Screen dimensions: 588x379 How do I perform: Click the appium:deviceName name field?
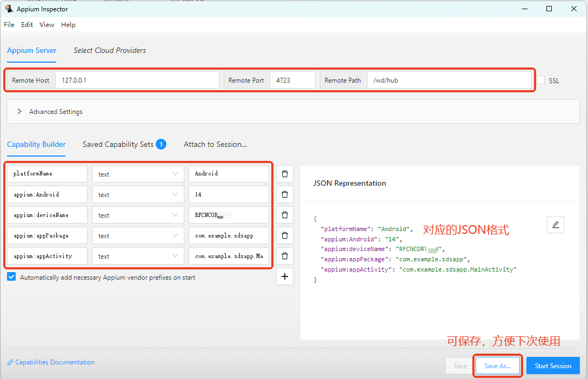(47, 215)
